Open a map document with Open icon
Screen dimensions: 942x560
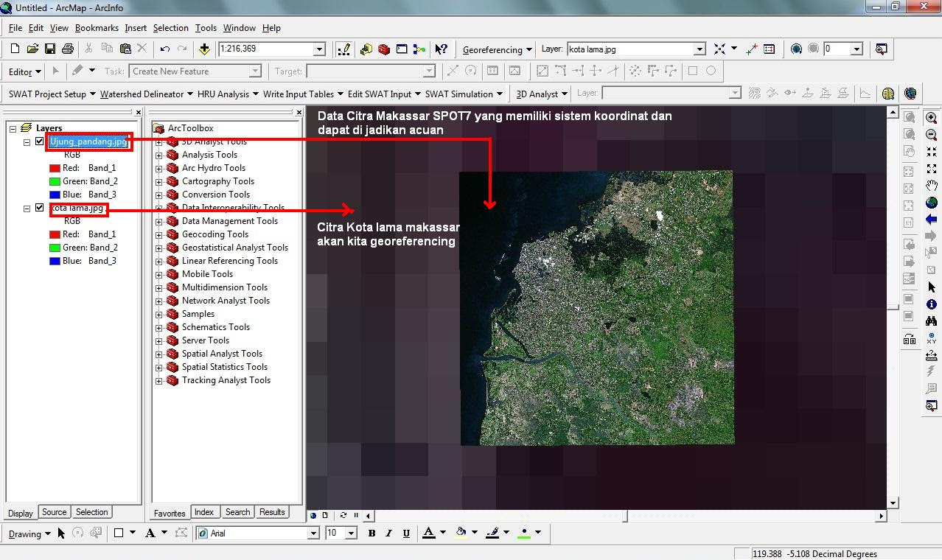click(32, 49)
